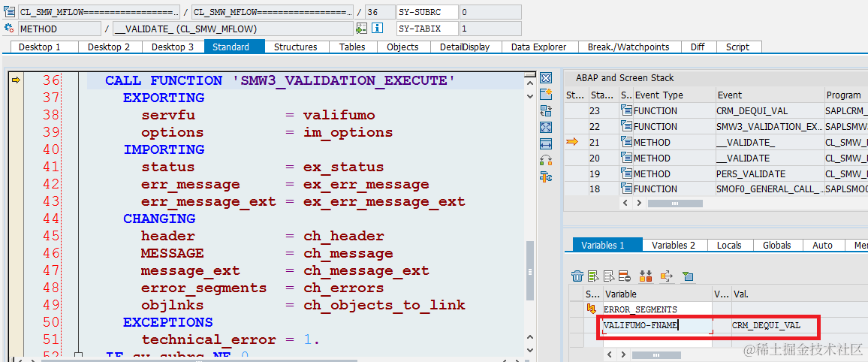Close the source code tool
868x362 pixels.
[546, 78]
